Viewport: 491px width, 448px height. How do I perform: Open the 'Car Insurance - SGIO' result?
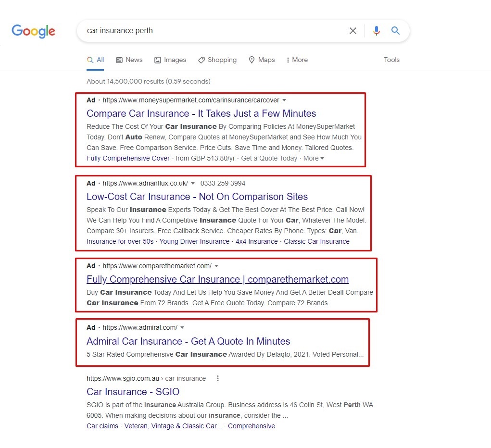[x=133, y=392]
